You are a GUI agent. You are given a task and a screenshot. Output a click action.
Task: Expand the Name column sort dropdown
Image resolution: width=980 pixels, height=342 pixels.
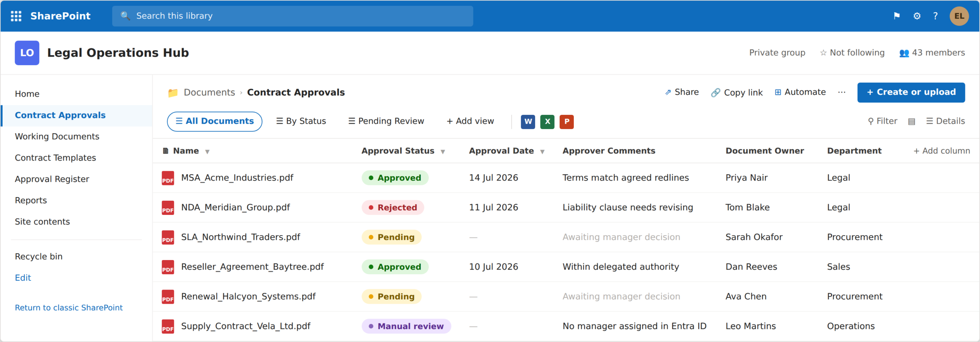(207, 152)
